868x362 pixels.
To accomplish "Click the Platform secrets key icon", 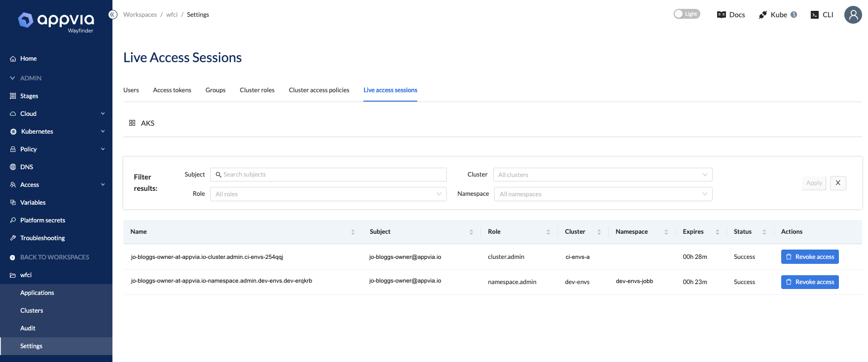I will (13, 220).
